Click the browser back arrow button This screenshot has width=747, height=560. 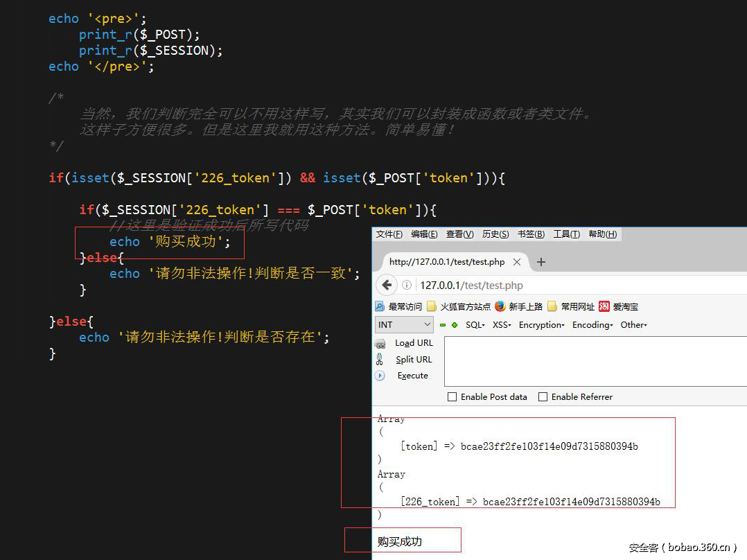click(387, 285)
